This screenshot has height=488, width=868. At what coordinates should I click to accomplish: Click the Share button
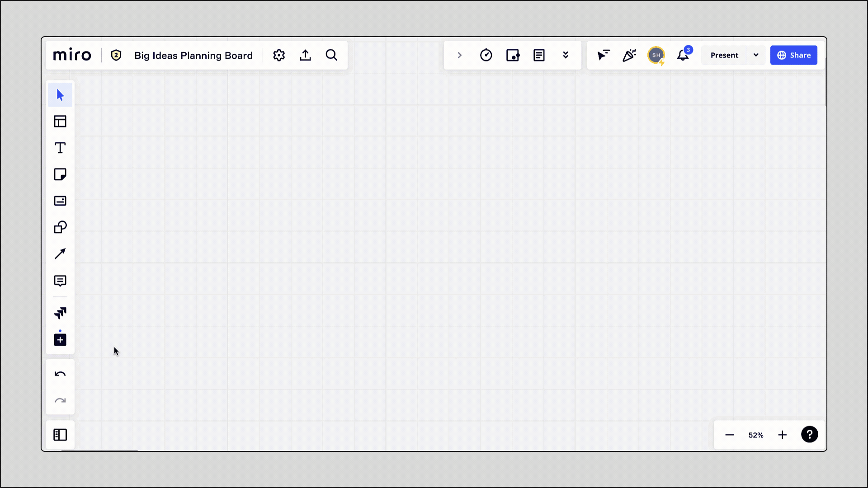[x=794, y=55]
